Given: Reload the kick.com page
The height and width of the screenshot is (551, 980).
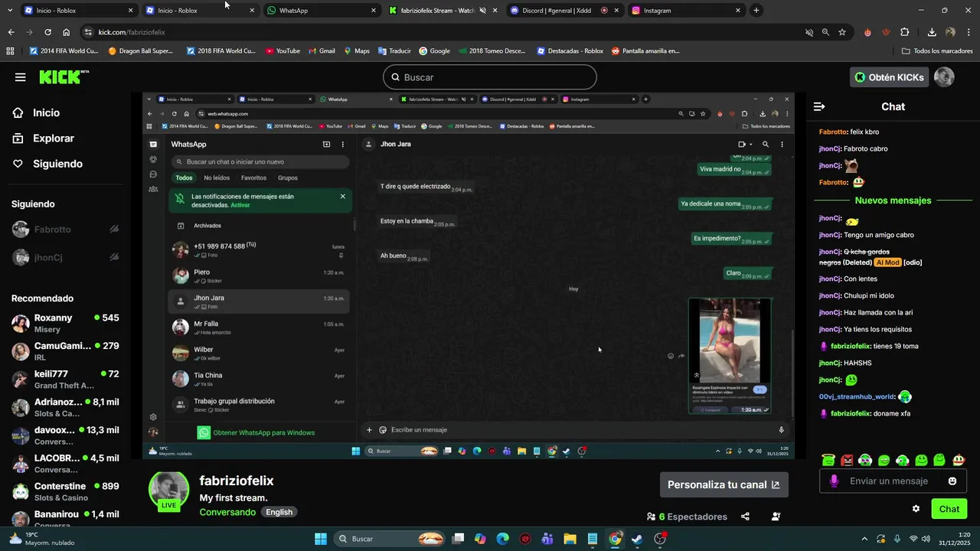Looking at the screenshot, I should [47, 32].
